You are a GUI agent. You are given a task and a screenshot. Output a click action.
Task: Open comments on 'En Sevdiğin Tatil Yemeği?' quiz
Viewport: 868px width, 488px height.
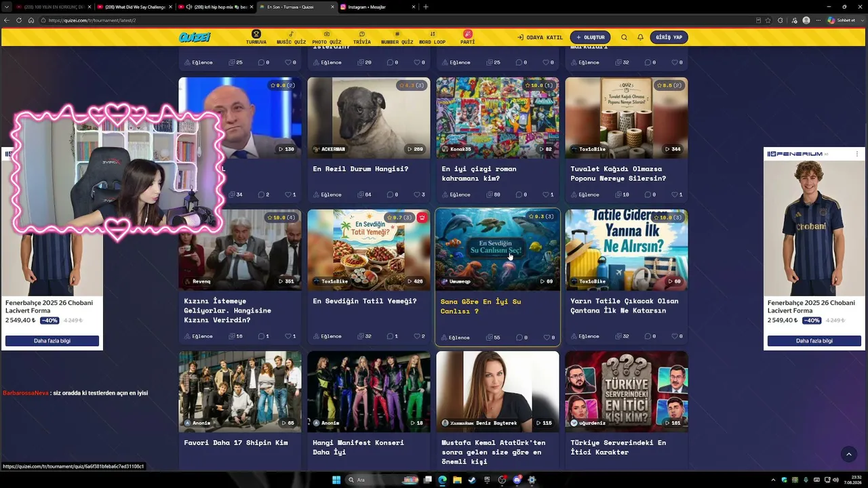[x=393, y=336]
